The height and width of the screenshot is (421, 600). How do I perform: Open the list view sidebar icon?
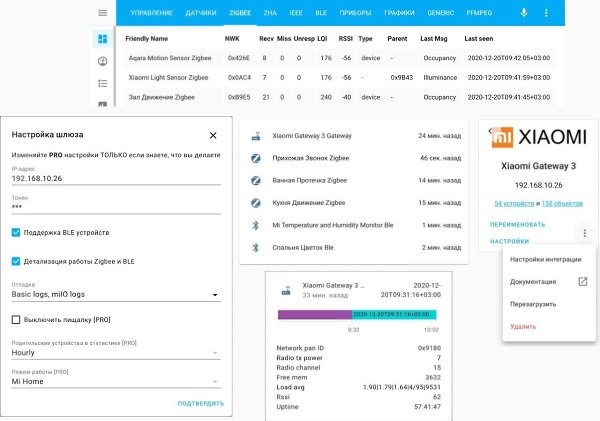tap(103, 83)
